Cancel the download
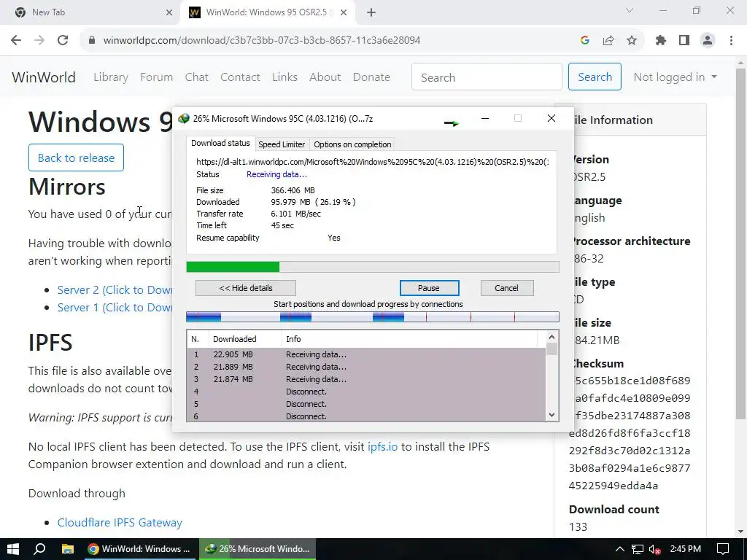747x560 pixels. pos(507,288)
